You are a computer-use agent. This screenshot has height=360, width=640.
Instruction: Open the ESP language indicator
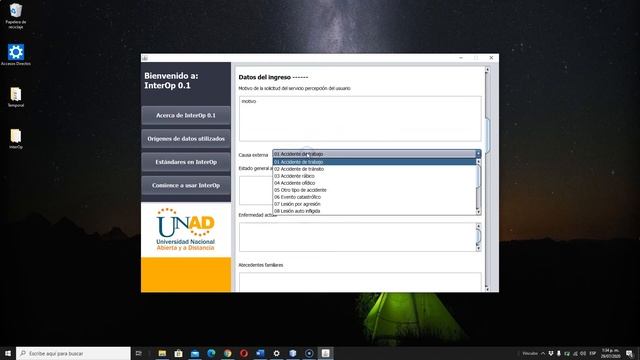point(593,353)
